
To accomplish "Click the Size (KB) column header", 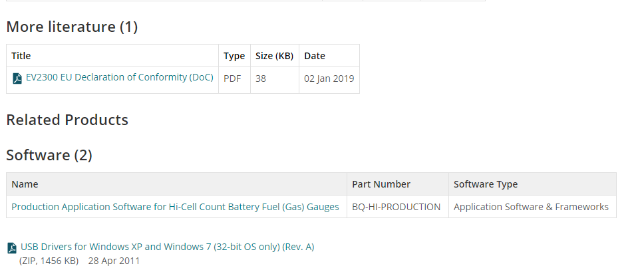I will click(x=274, y=56).
